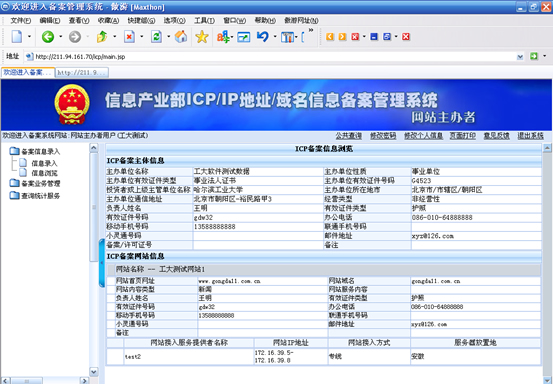The height and width of the screenshot is (384, 553).
Task: Refresh the page with green arrows icon
Action: click(156, 37)
